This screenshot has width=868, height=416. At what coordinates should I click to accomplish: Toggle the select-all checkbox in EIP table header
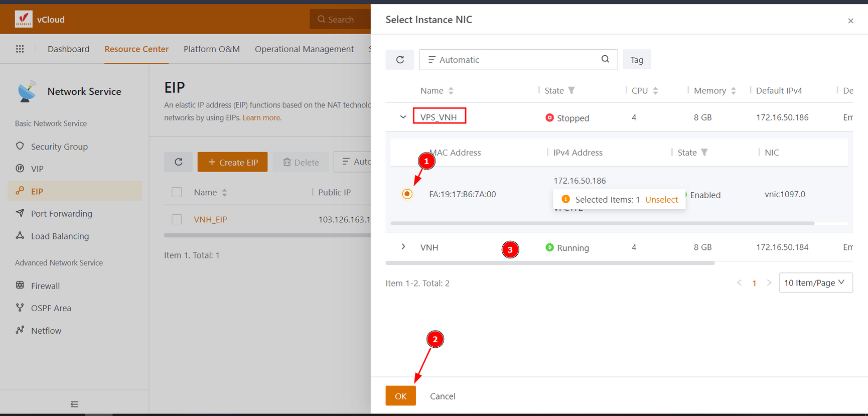(177, 192)
